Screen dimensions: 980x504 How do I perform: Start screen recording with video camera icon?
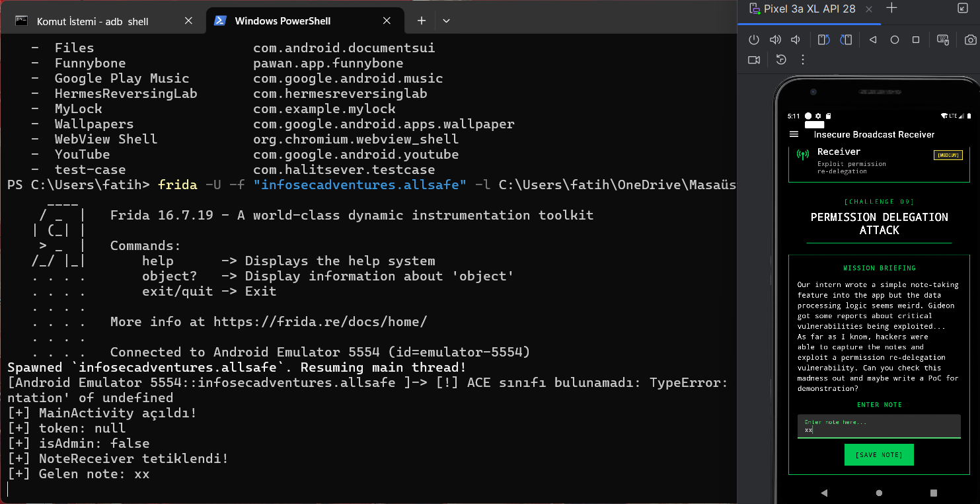pyautogui.click(x=754, y=60)
